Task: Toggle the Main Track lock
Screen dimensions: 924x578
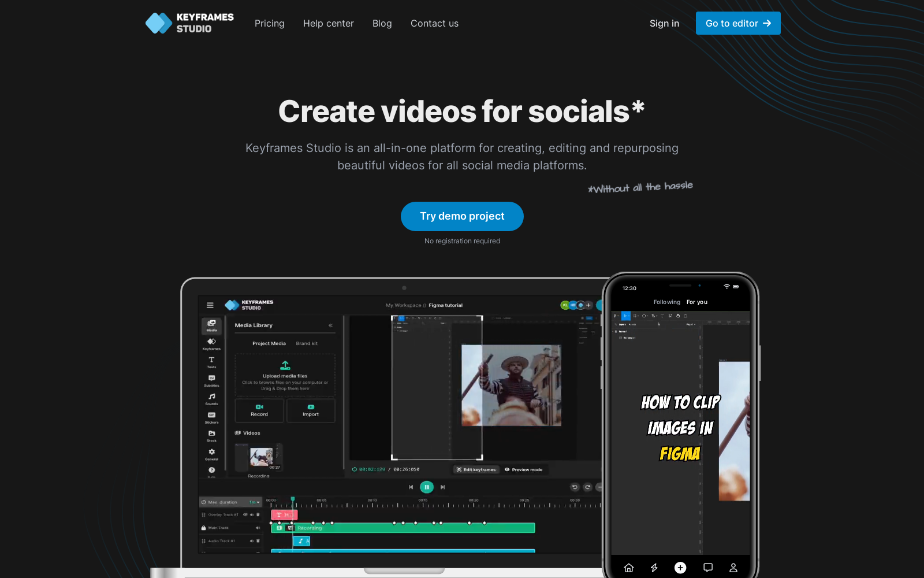Action: (x=203, y=528)
